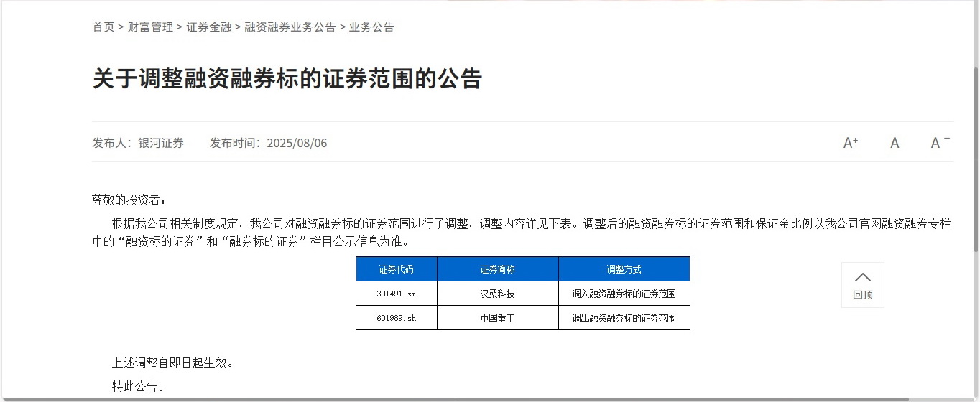Image resolution: width=980 pixels, height=402 pixels.
Task: Click the line 特此公告。
Action: (x=139, y=386)
